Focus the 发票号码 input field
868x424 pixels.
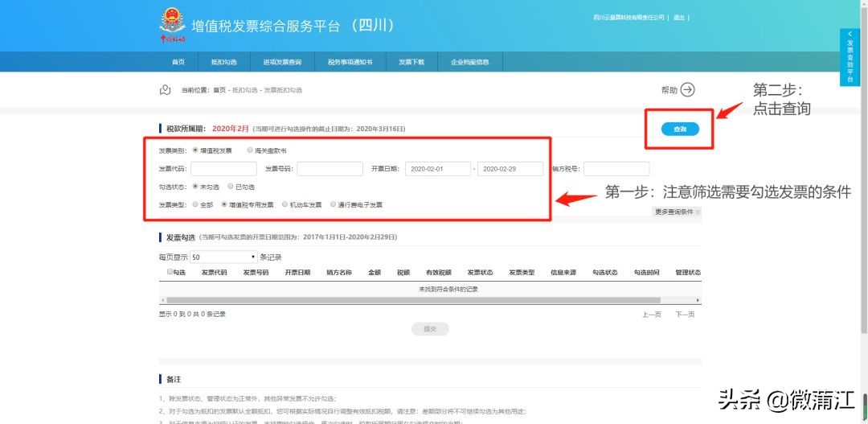pos(330,169)
